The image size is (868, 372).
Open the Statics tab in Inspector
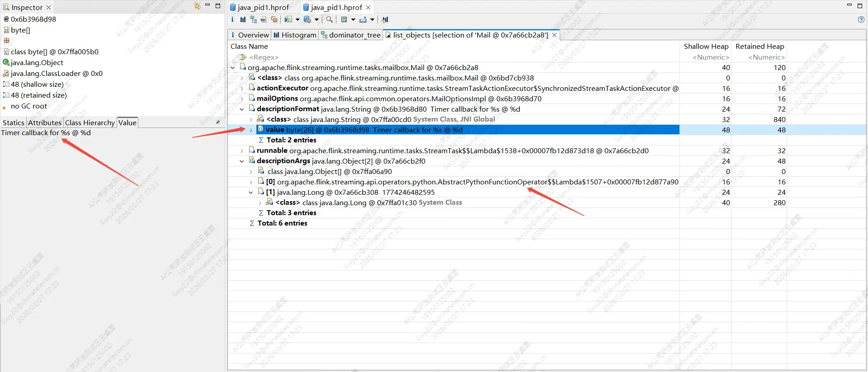click(x=14, y=122)
